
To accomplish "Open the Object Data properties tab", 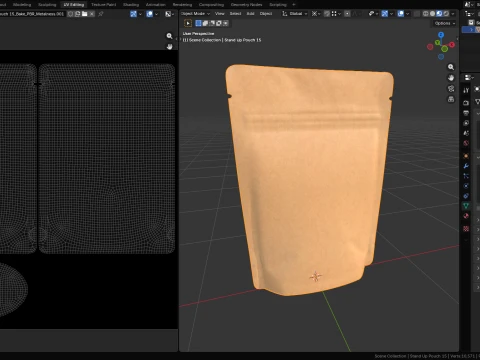I will pyautogui.click(x=466, y=206).
